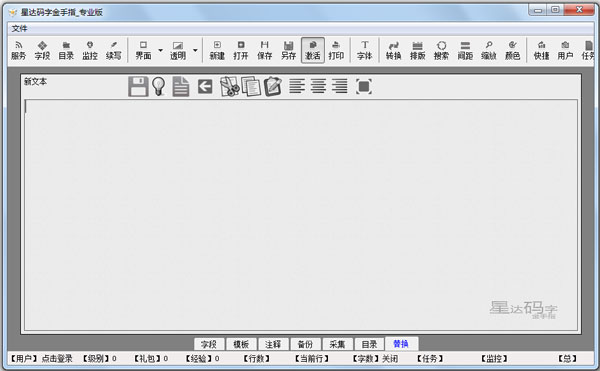600x371 pixels.
Task: Expand the 界面 dropdown arrow
Action: [160, 50]
